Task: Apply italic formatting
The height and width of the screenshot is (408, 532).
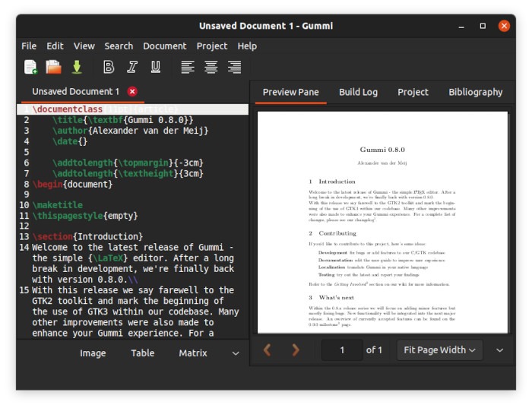Action: coord(132,67)
